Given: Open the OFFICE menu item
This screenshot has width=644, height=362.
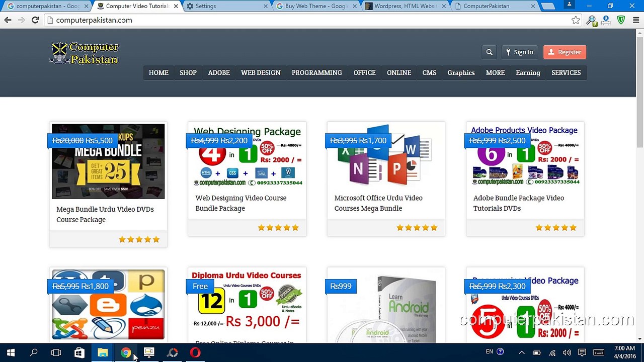Looking at the screenshot, I should coord(364,72).
